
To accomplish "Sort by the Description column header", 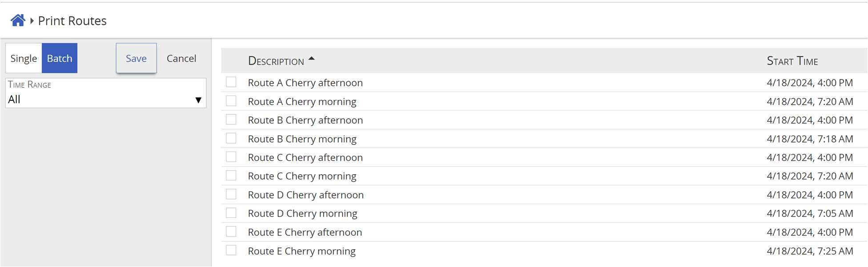I will (x=276, y=61).
